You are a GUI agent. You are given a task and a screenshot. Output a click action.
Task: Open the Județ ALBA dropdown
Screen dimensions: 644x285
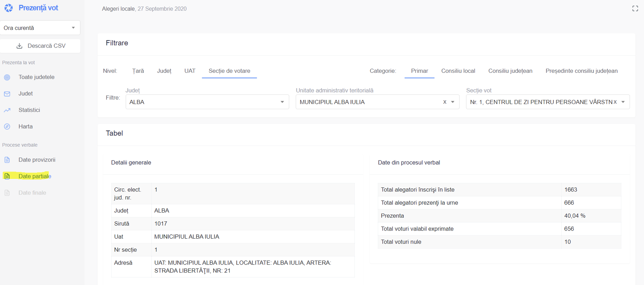282,102
